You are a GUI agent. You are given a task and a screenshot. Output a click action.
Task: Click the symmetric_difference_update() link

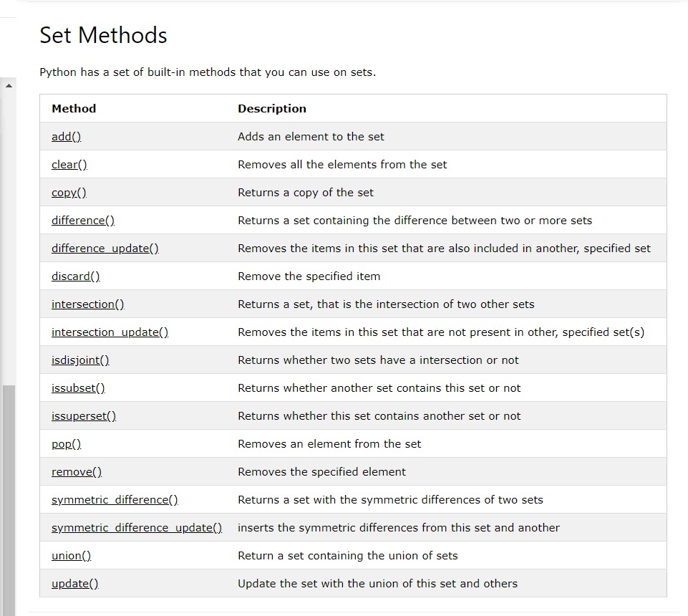135,527
